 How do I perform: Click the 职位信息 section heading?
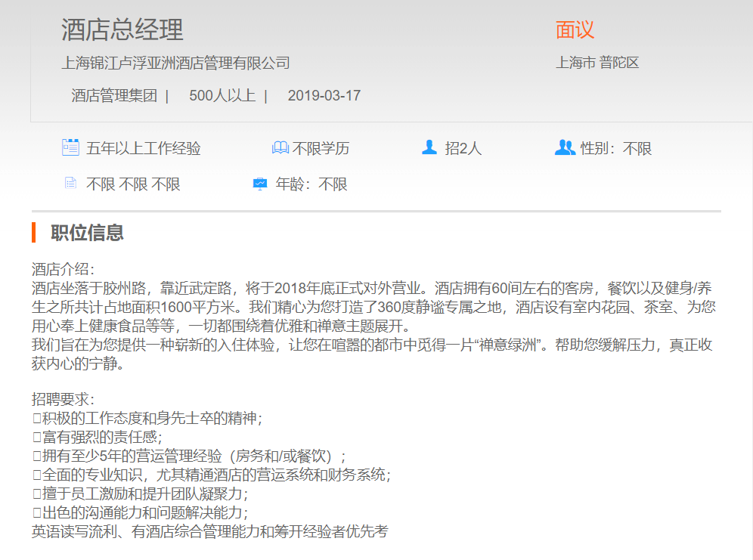coord(87,233)
